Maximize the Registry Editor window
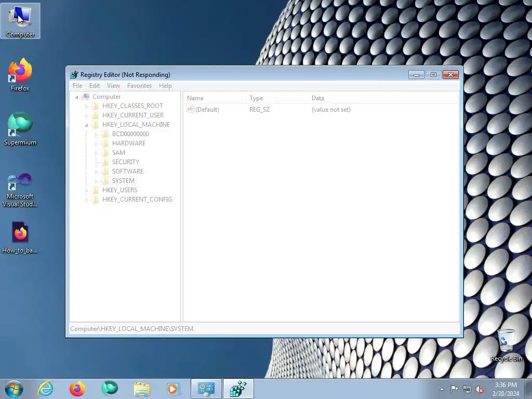Image resolution: width=532 pixels, height=399 pixels. point(433,75)
